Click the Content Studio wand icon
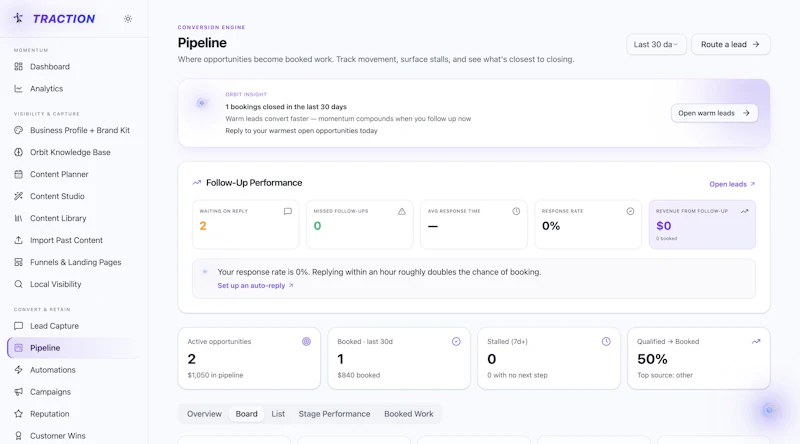 pyautogui.click(x=18, y=196)
